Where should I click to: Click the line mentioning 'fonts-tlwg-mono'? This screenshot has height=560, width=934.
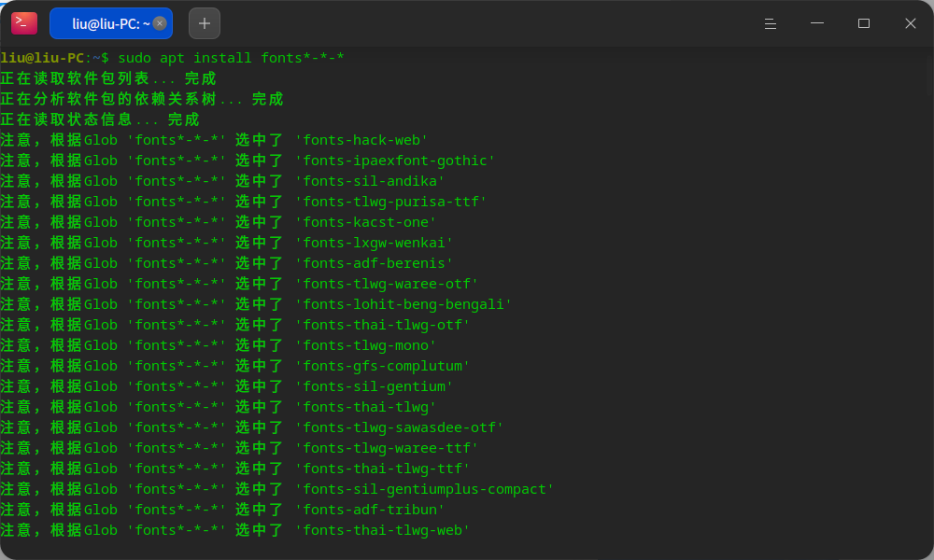[218, 345]
